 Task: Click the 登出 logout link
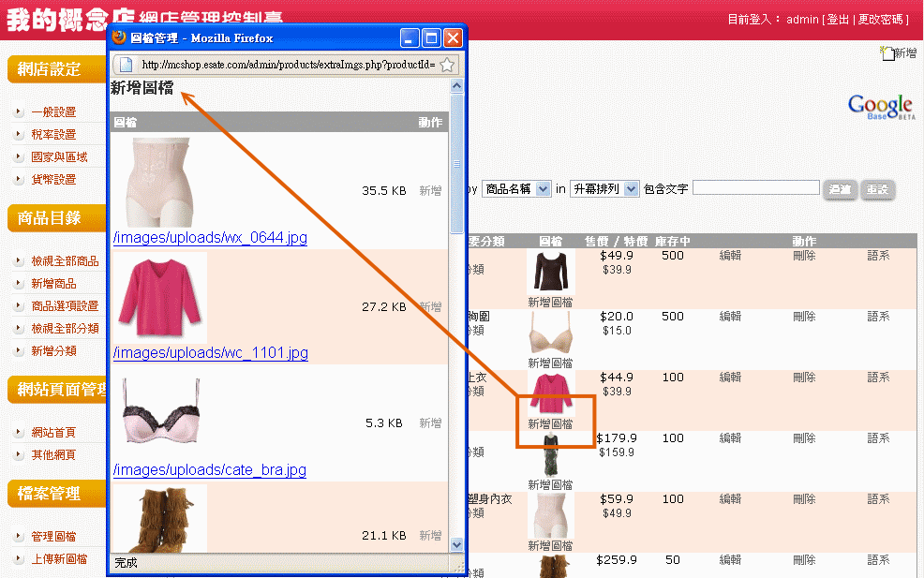coord(838,20)
